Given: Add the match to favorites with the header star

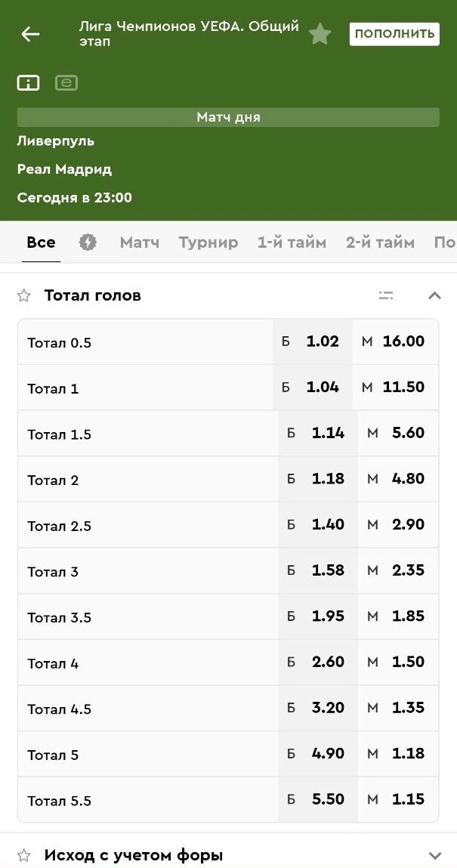Looking at the screenshot, I should coord(320,34).
